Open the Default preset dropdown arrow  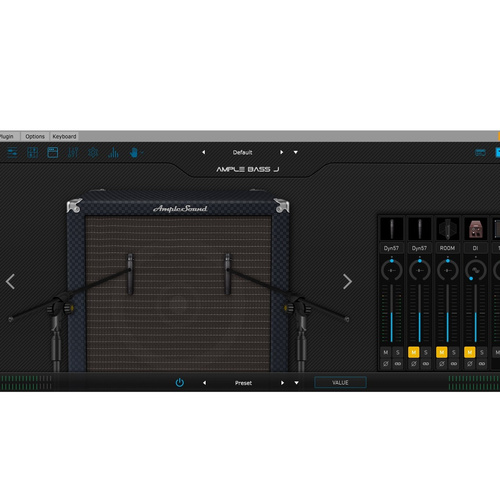tap(296, 152)
